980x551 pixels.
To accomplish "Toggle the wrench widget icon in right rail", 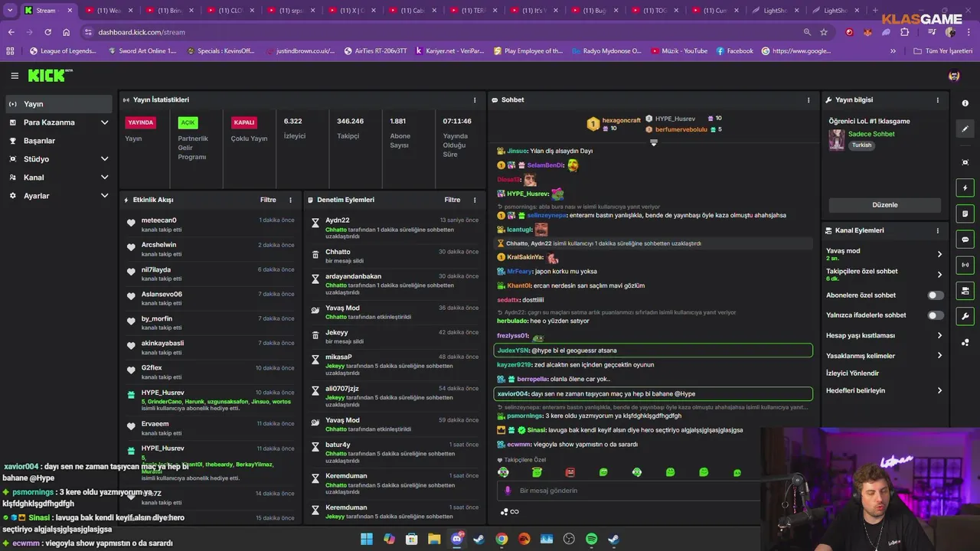I will pos(965,316).
